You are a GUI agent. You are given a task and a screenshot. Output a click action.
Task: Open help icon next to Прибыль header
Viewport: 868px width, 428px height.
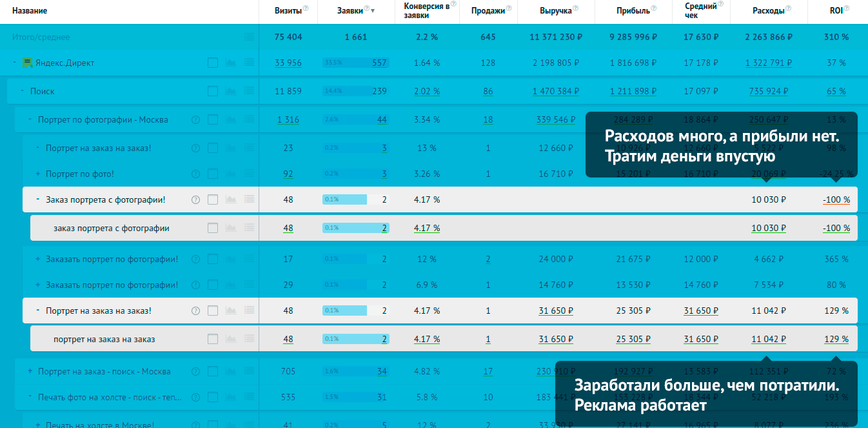tap(654, 8)
